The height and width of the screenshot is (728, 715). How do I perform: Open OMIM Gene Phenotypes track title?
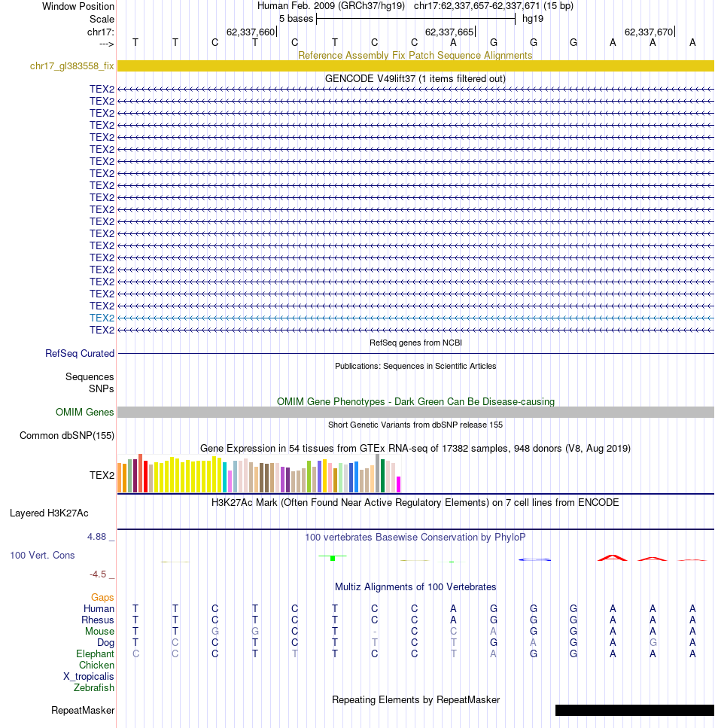415,401
